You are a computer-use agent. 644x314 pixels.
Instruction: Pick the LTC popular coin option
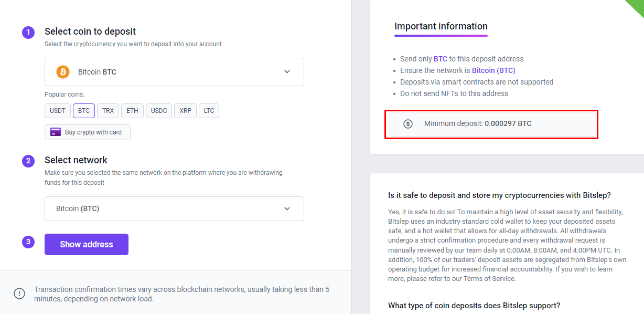[209, 111]
